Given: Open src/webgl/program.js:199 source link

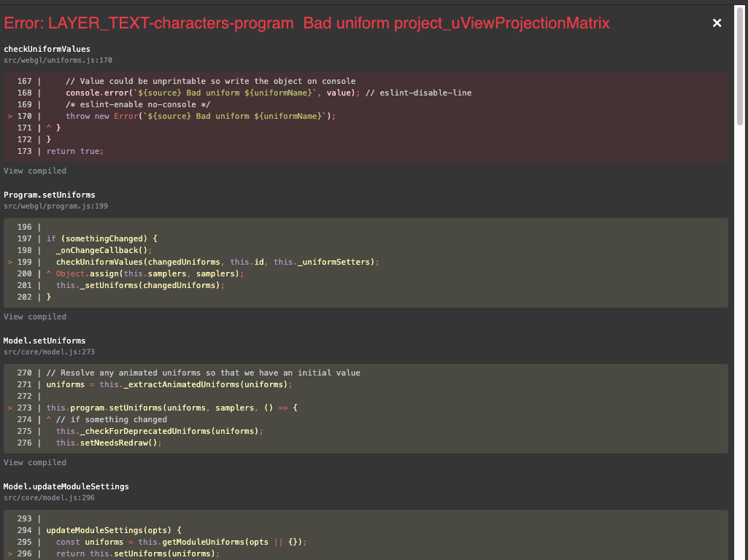Looking at the screenshot, I should [55, 206].
